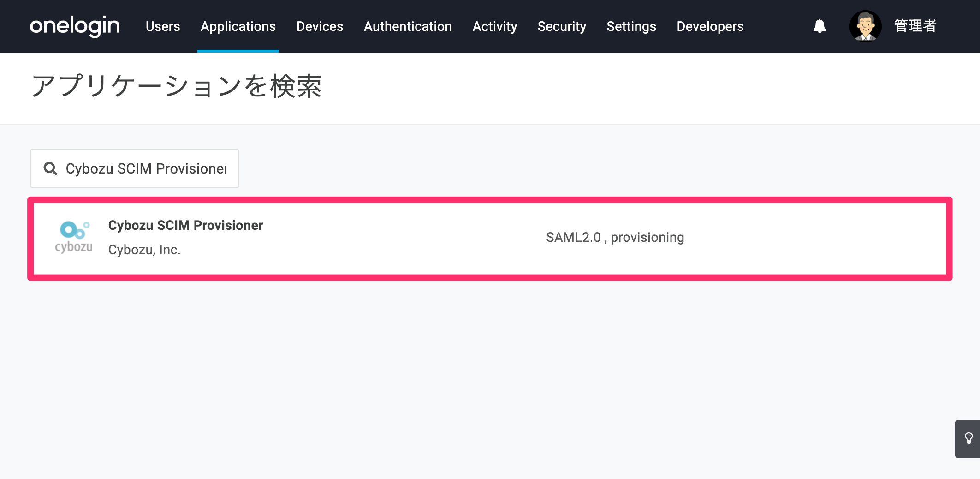The width and height of the screenshot is (980, 479).
Task: Click the Cybozu app logo
Action: (74, 237)
